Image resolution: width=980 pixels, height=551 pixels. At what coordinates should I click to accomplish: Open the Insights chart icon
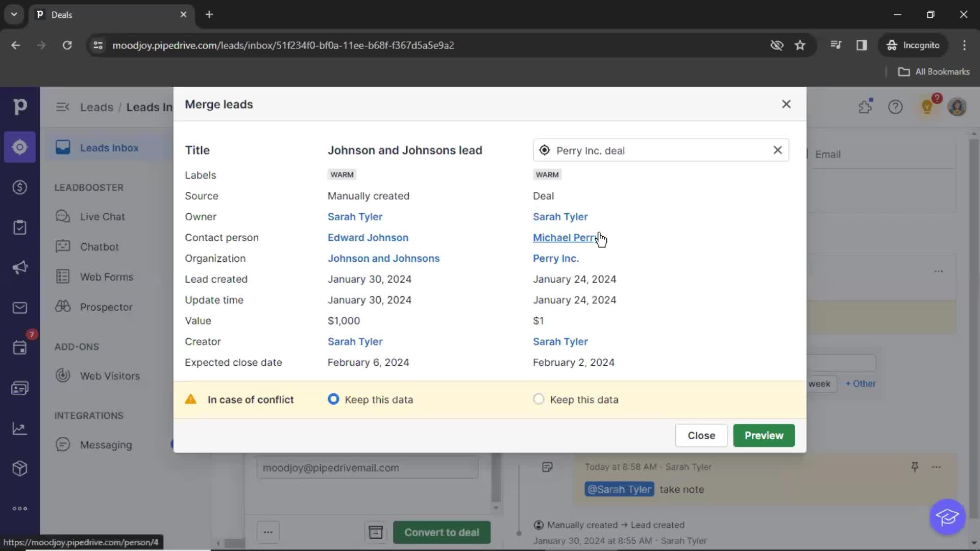tap(19, 429)
